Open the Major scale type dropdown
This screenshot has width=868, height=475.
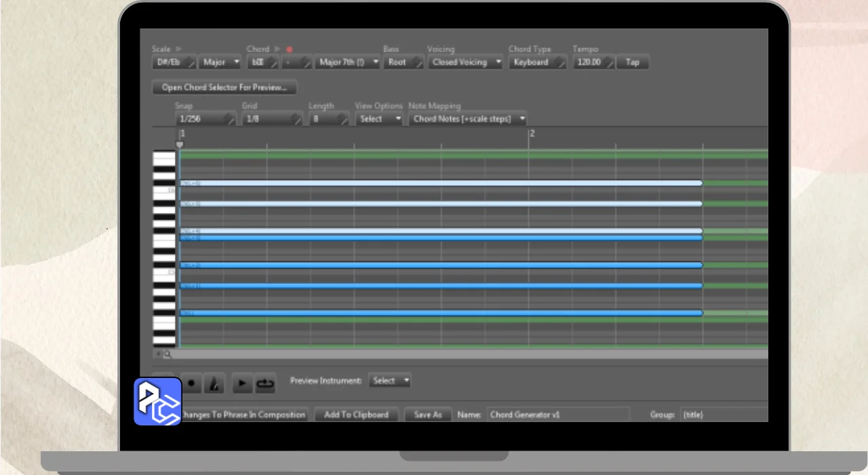tap(220, 62)
